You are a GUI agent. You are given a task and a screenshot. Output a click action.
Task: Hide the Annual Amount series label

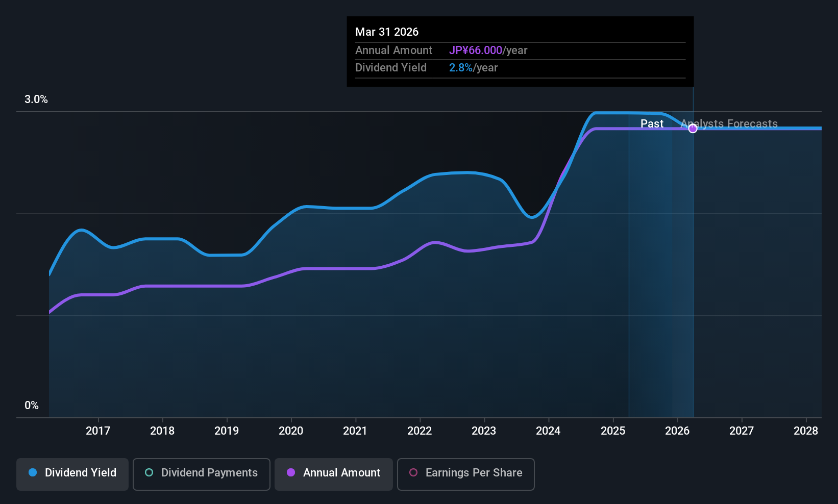tap(341, 473)
